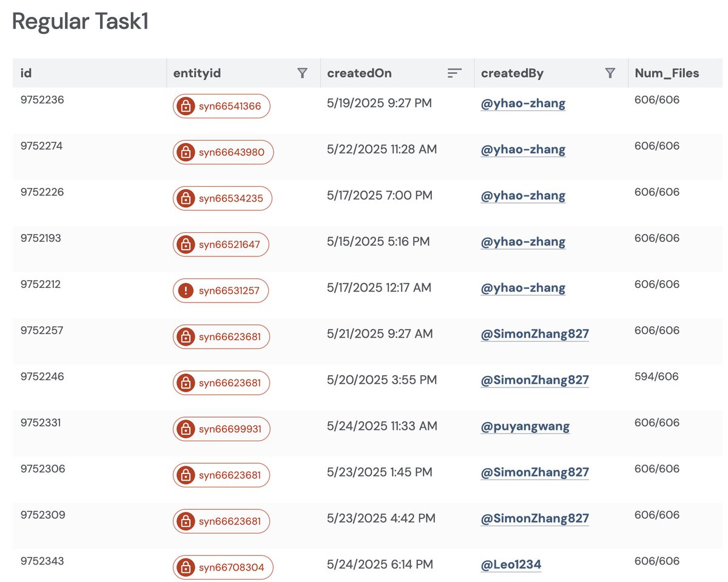Screen dimensions: 728x582
Task: Click the createdOn column header label
Action: [x=359, y=73]
